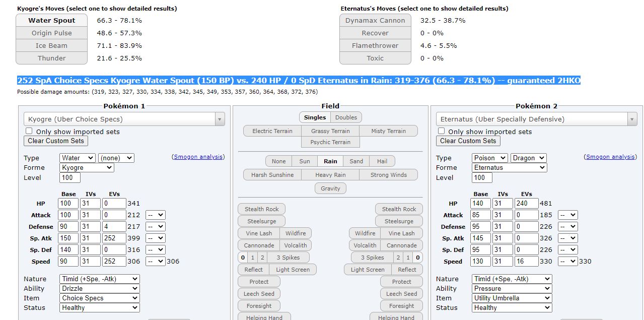This screenshot has height=320, width=644.
Task: Click Eternatus's HP EVs field
Action: [527, 203]
